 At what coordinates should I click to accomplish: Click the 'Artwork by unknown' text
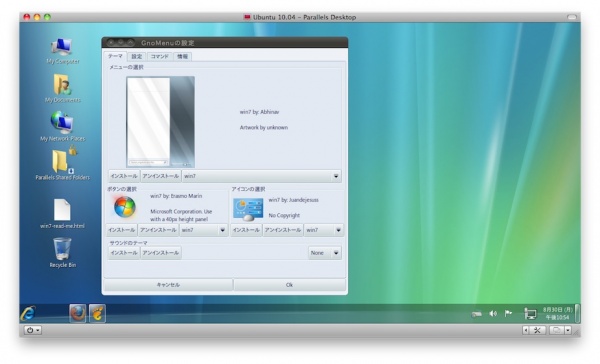pyautogui.click(x=264, y=127)
